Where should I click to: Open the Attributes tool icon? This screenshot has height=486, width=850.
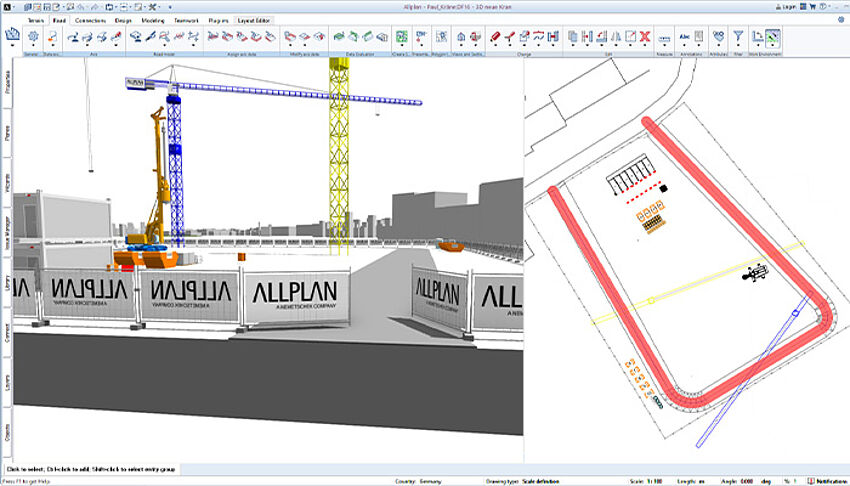pos(718,36)
